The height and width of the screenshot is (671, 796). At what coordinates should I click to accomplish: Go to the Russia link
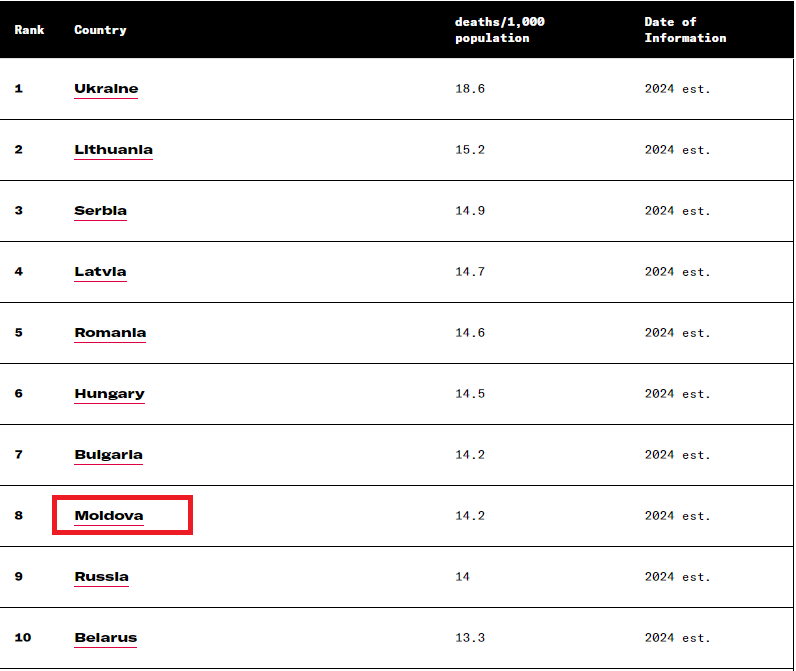[101, 577]
